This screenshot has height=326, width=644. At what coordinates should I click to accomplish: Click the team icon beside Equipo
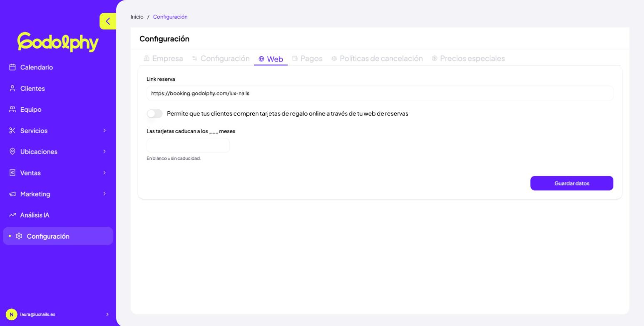pyautogui.click(x=12, y=110)
